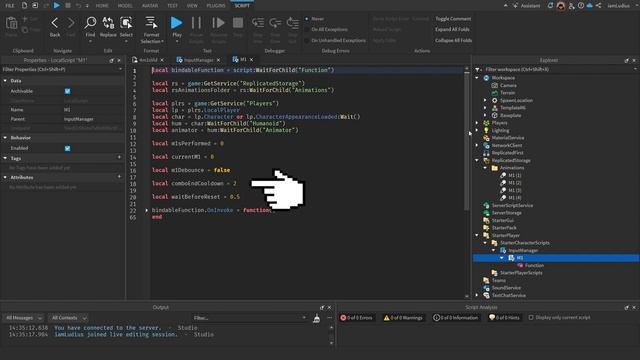The image size is (640, 360).
Task: Click the undo arrow in quick access bar
Action: [79, 5]
